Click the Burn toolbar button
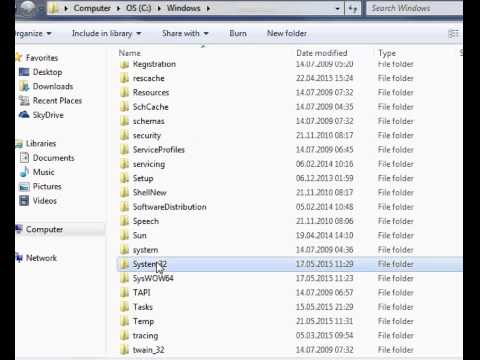This screenshot has height=360, width=480. click(x=238, y=34)
